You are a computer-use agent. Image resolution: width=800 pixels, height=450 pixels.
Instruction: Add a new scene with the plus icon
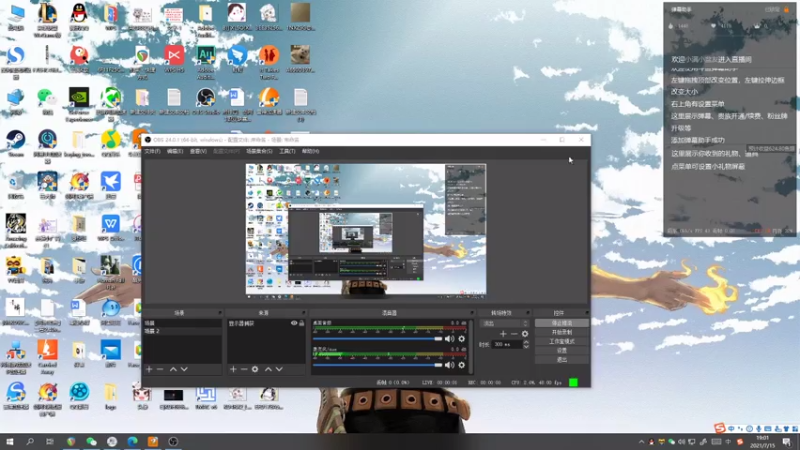(149, 369)
